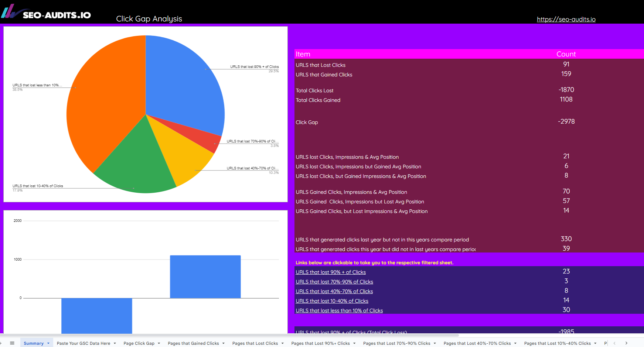The width and height of the screenshot is (644, 347).
Task: Expand Page Click Gap tab menu arrow
Action: coord(159,343)
